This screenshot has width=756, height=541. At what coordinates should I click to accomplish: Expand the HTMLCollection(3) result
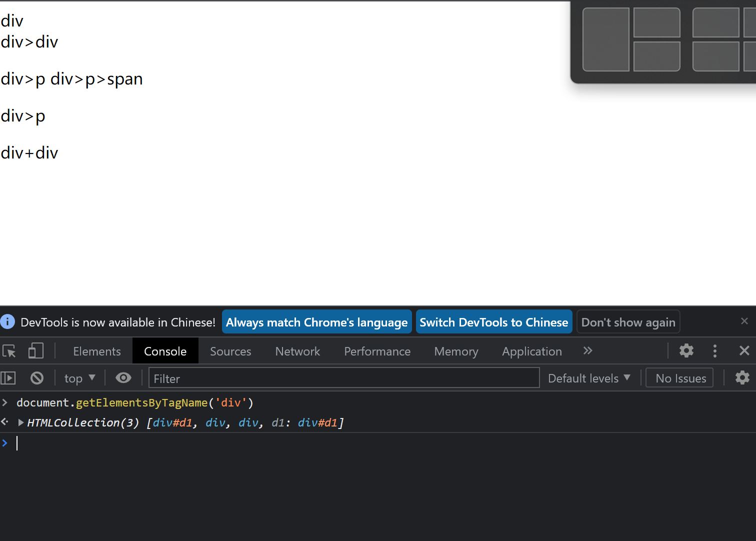(21, 422)
